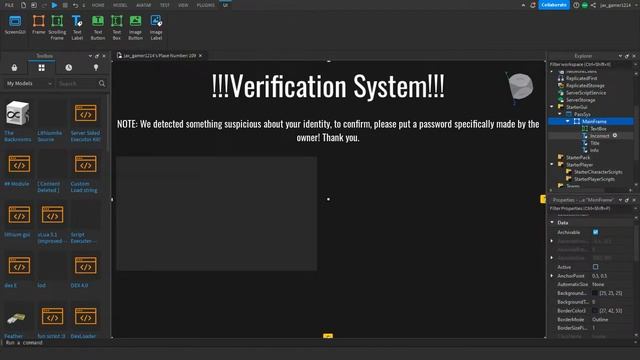Image resolution: width=640 pixels, height=360 pixels.
Task: Collapse the StarterPlayer tree node
Action: tap(552, 164)
